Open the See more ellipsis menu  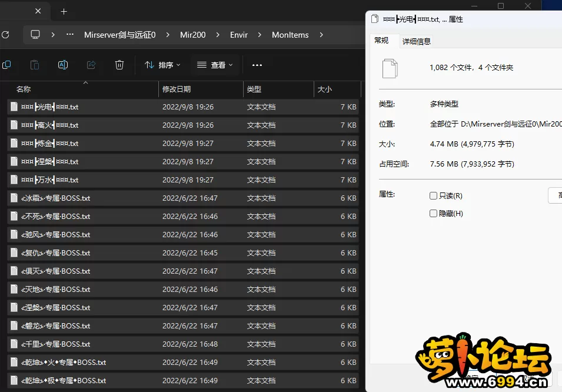point(257,65)
